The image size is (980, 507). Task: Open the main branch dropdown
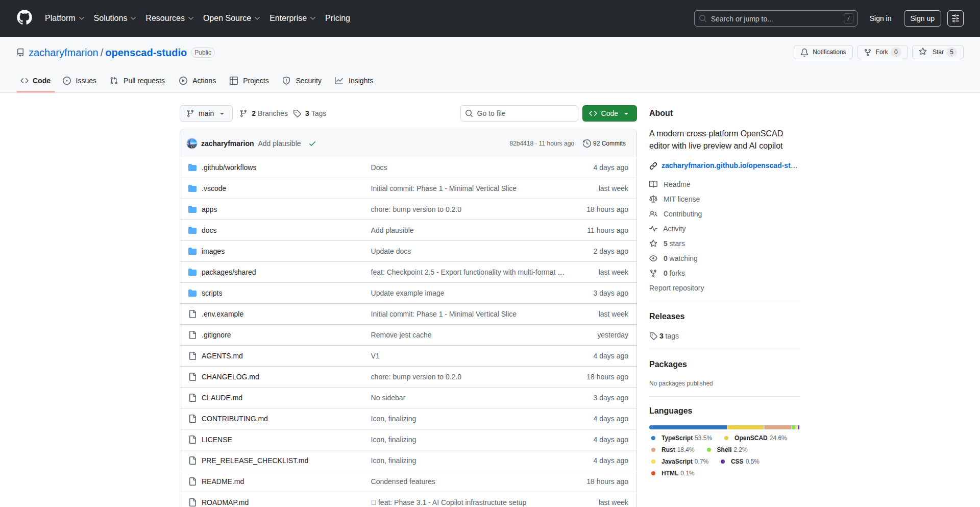pyautogui.click(x=206, y=113)
